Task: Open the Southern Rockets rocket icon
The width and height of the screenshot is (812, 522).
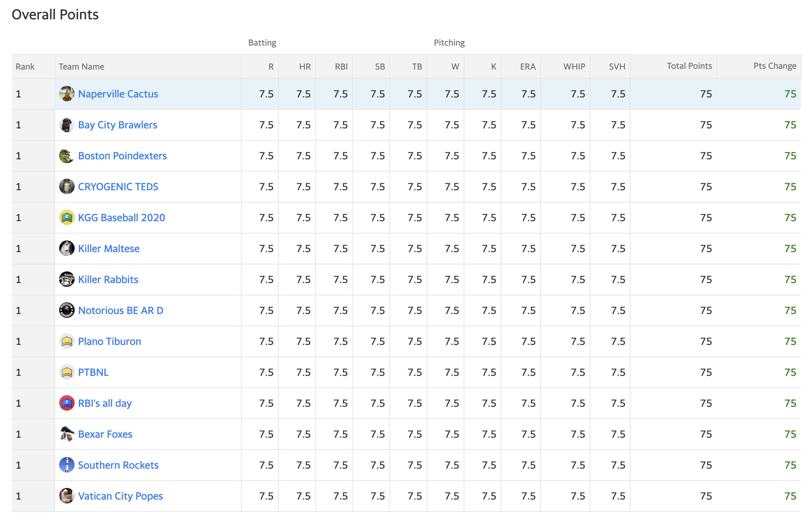Action: click(x=67, y=465)
